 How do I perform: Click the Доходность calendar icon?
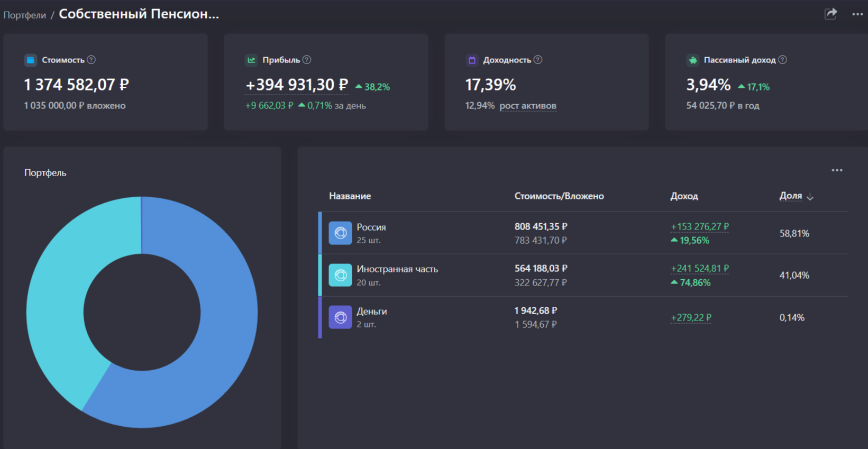(x=472, y=60)
